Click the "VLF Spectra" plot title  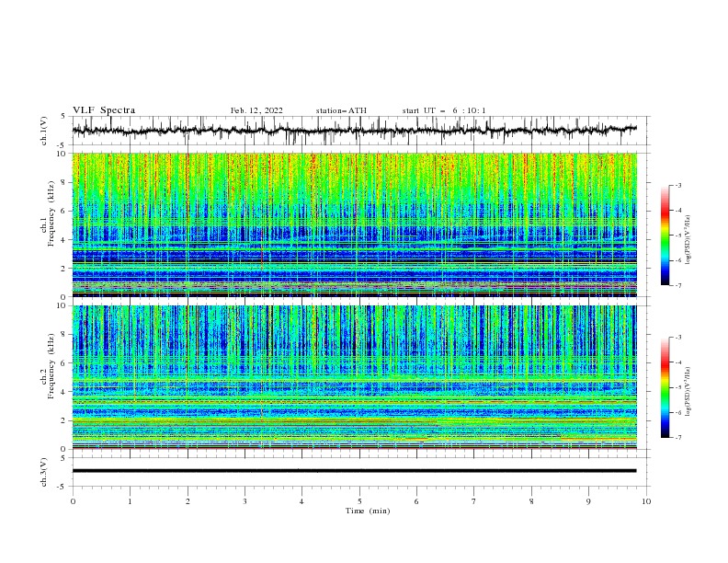click(104, 110)
